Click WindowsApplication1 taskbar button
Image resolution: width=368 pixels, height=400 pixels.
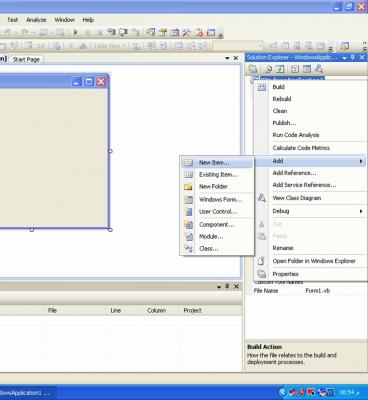[x=28, y=393]
